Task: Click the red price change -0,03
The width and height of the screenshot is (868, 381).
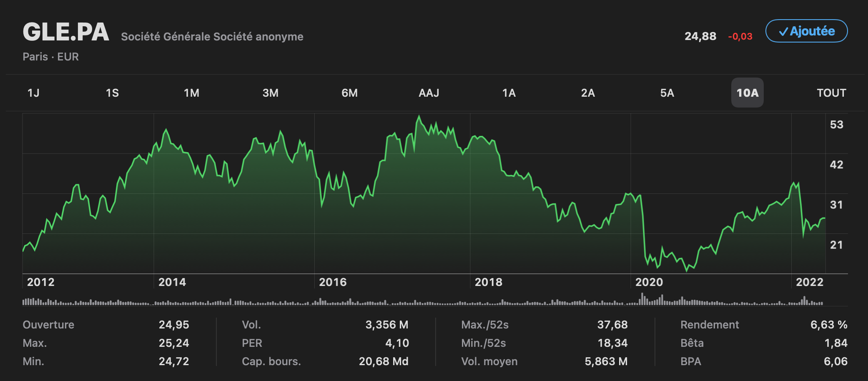Action: point(740,36)
